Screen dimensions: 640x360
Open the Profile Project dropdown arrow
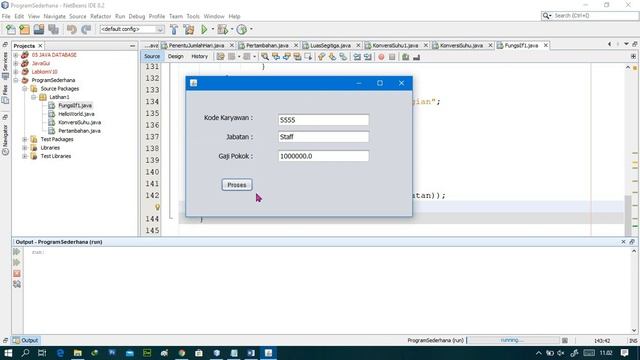[x=251, y=29]
